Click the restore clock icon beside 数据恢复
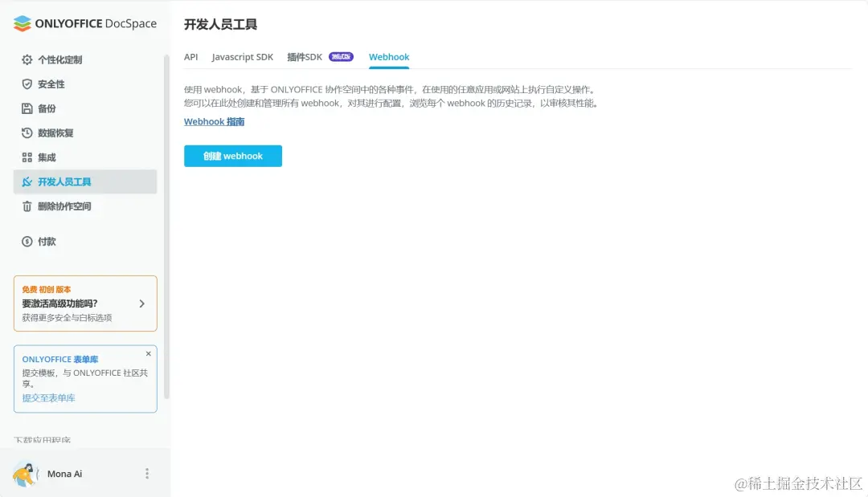868x497 pixels. pyautogui.click(x=27, y=132)
